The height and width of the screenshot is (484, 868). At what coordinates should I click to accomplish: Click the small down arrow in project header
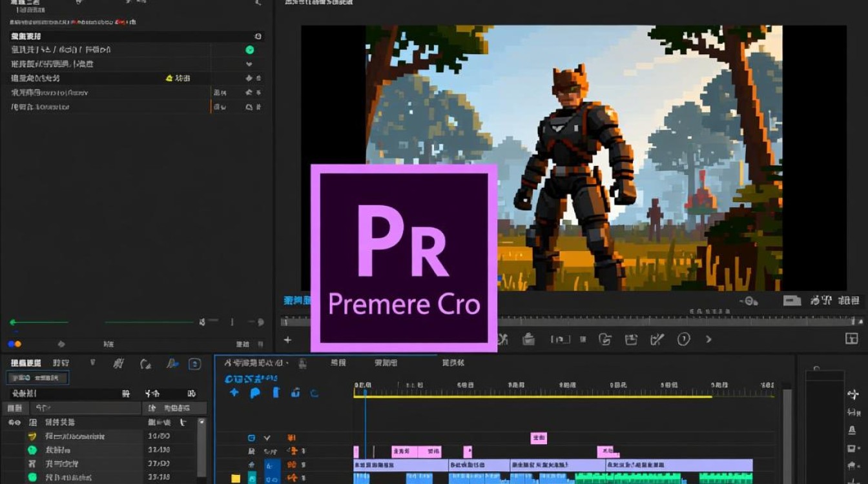[x=93, y=363]
